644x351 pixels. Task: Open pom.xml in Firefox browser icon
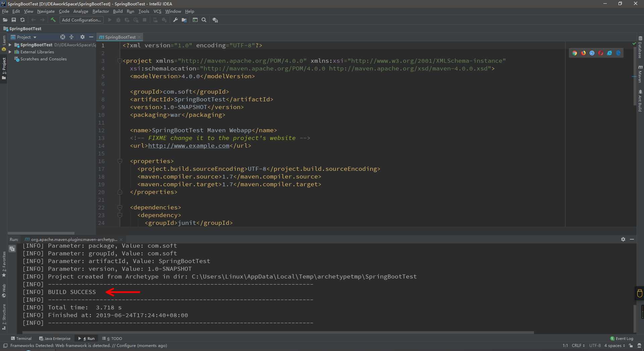tap(583, 53)
